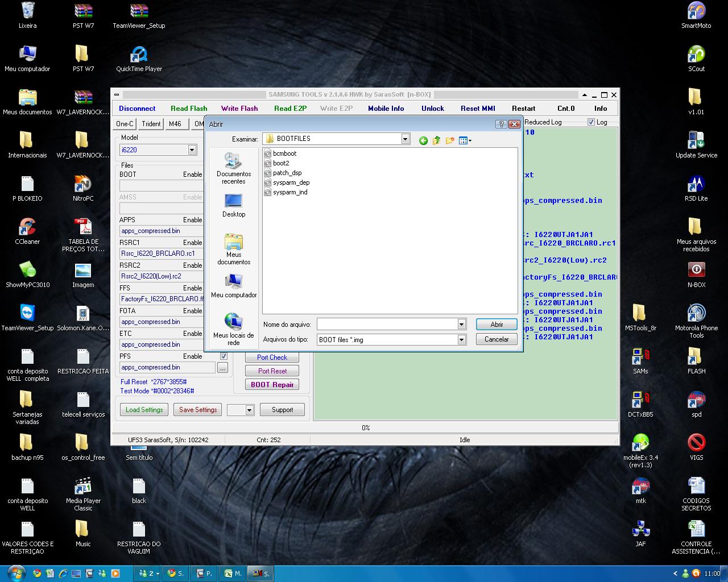Image resolution: width=728 pixels, height=582 pixels.
Task: Select the bcmboot file
Action: (x=284, y=153)
